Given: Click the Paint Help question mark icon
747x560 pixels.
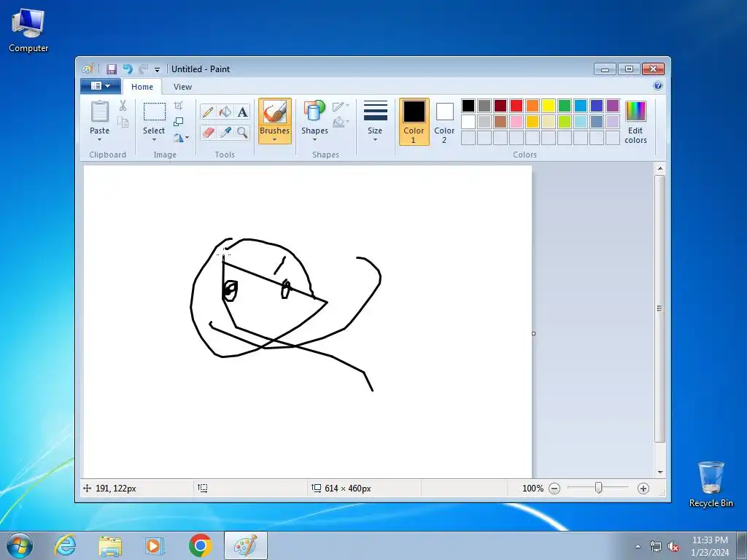Looking at the screenshot, I should point(658,86).
